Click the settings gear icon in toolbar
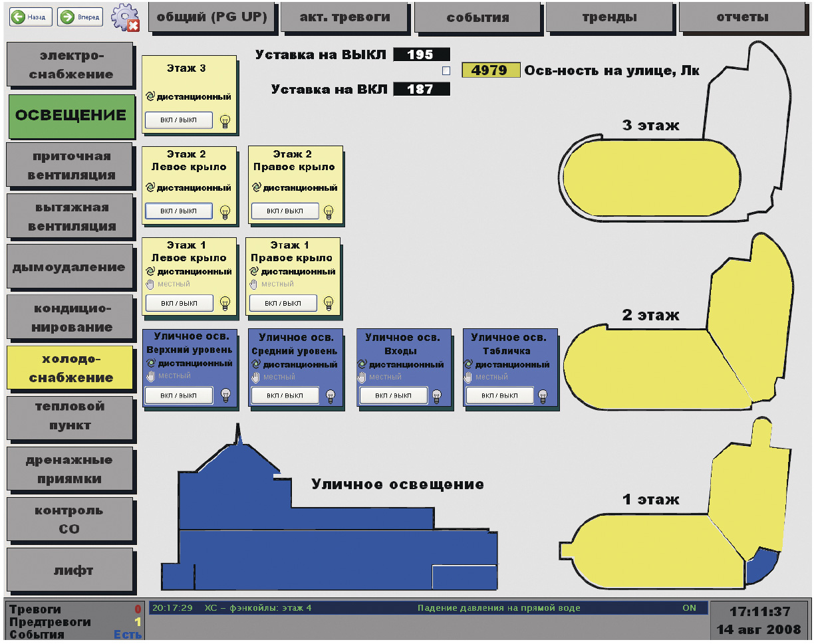Viewport: 814px width, 644px height. coord(125,18)
